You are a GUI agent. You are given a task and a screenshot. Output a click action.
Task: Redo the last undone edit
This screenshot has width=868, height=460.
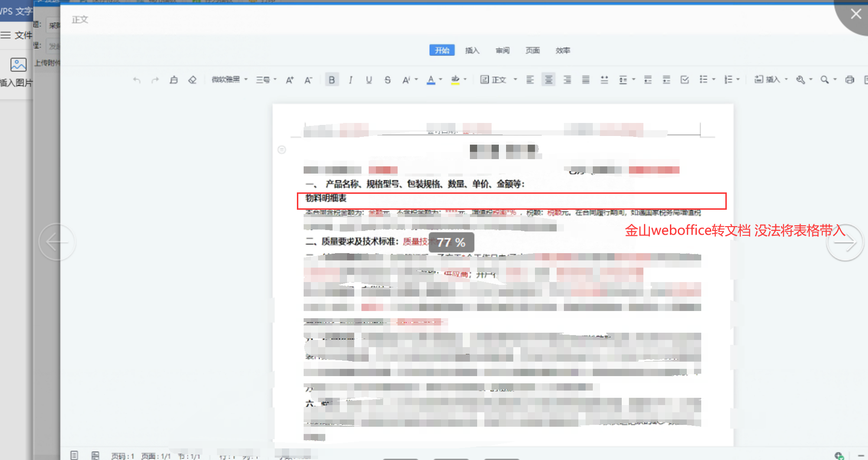pyautogui.click(x=155, y=80)
